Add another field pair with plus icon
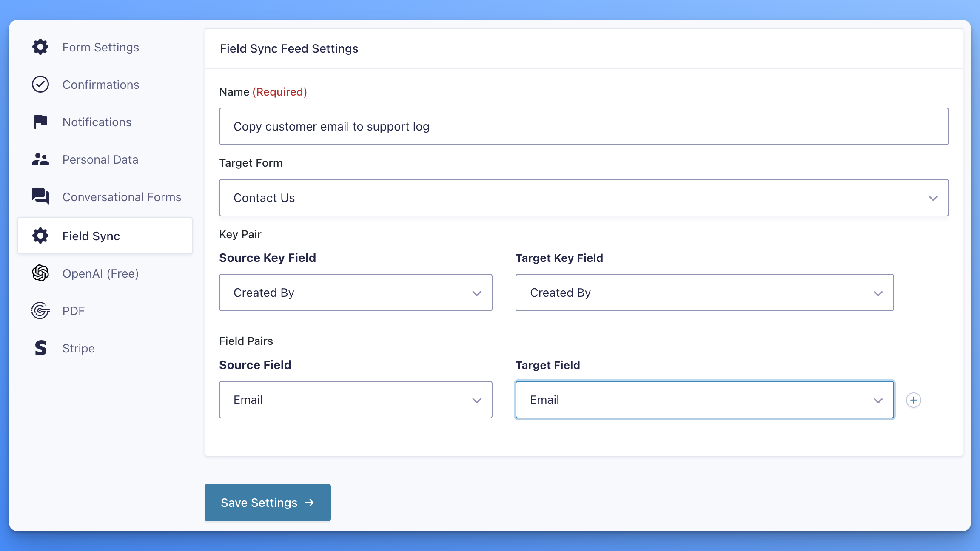This screenshot has width=980, height=551. [x=914, y=400]
